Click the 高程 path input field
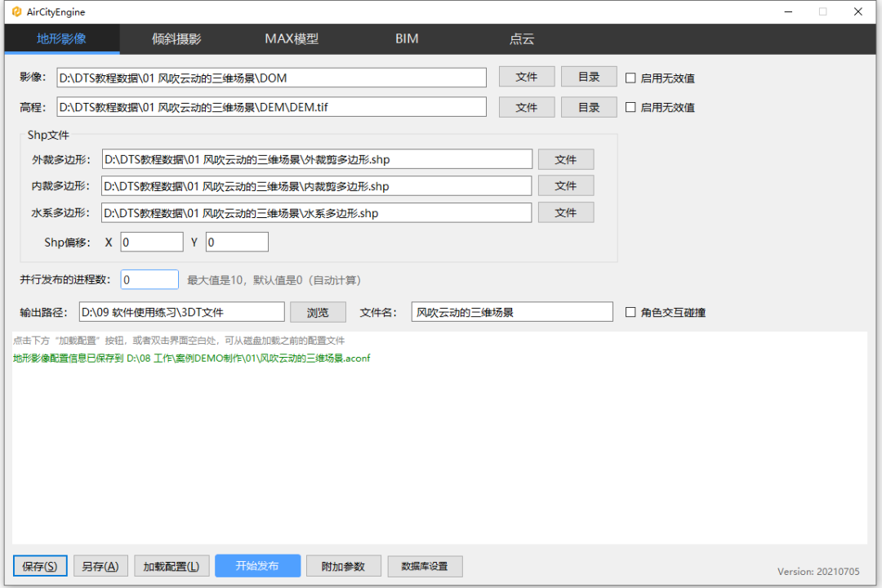 pyautogui.click(x=271, y=107)
